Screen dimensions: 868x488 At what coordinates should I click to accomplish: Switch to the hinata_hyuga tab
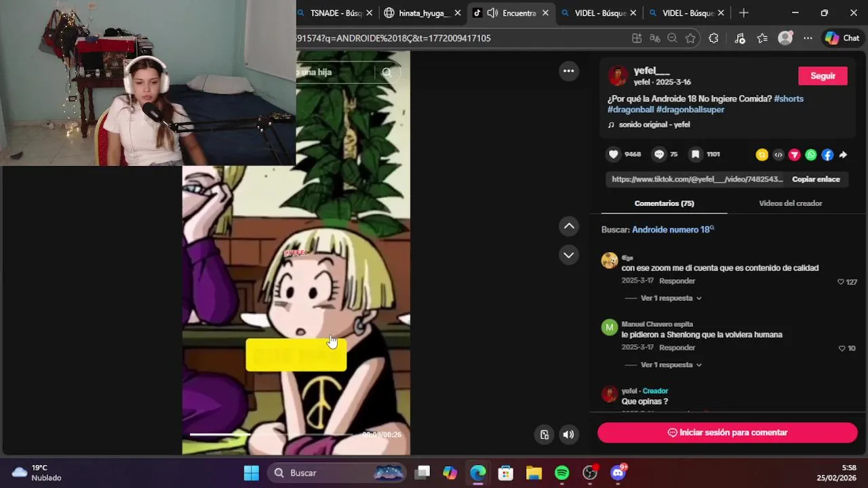coord(422,13)
